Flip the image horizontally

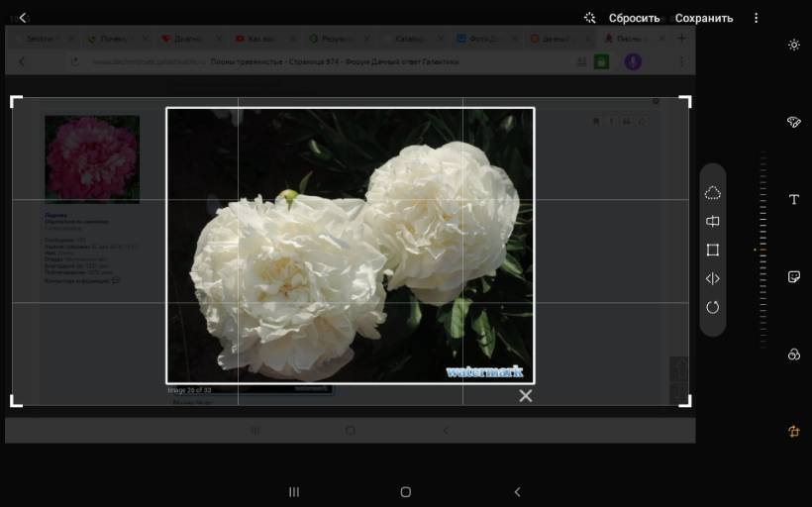(x=712, y=279)
